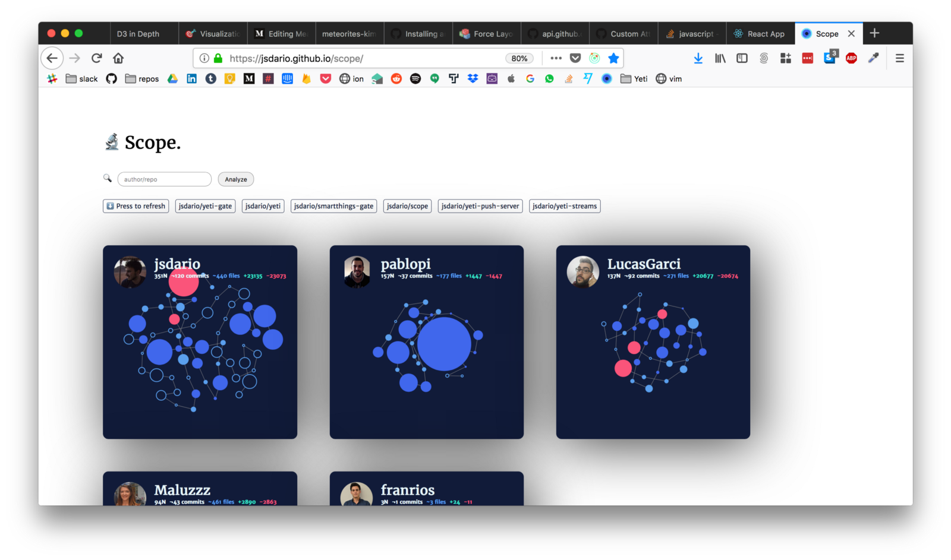
Task: Select the jsdario/smartthings-gate repo
Action: coord(333,206)
